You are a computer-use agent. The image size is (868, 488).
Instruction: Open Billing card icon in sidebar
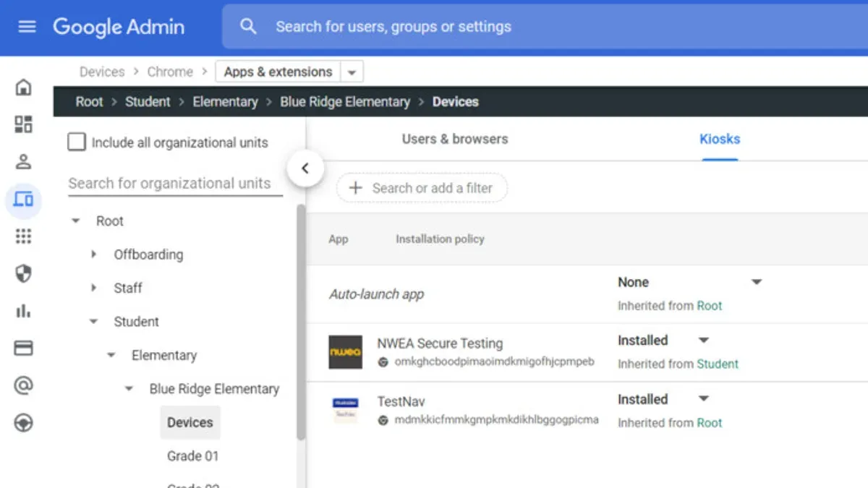click(x=24, y=348)
